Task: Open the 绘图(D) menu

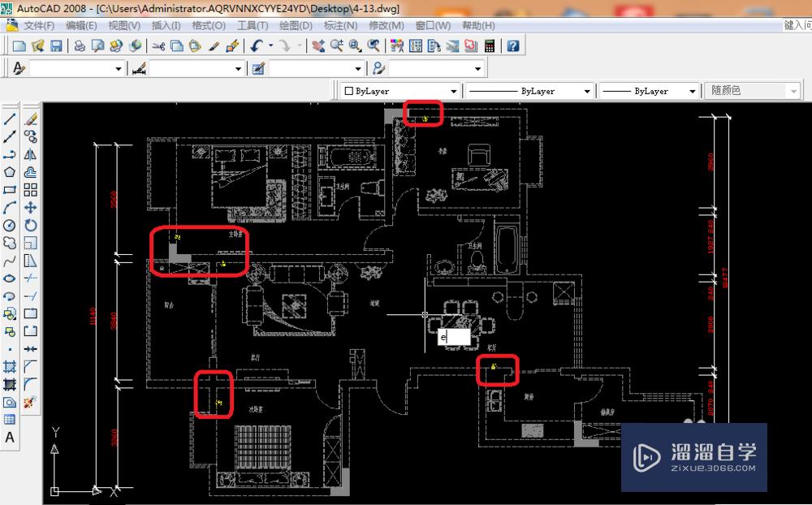Action: pos(296,25)
